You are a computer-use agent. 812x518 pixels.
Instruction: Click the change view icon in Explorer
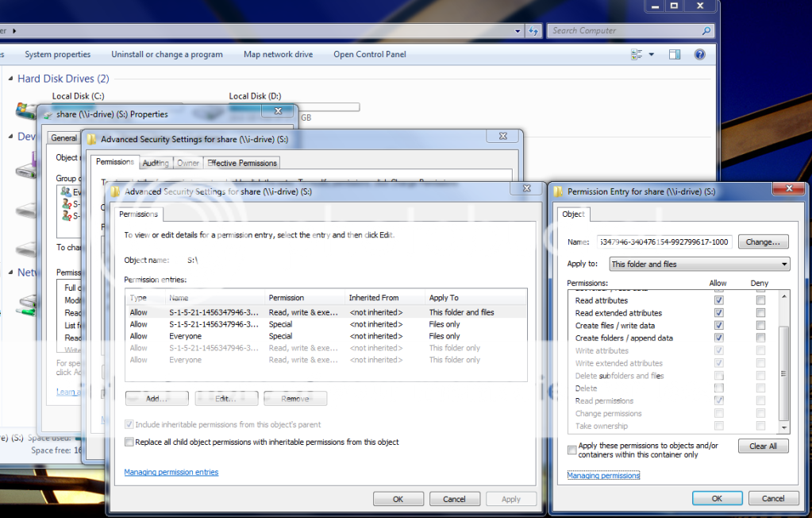637,55
